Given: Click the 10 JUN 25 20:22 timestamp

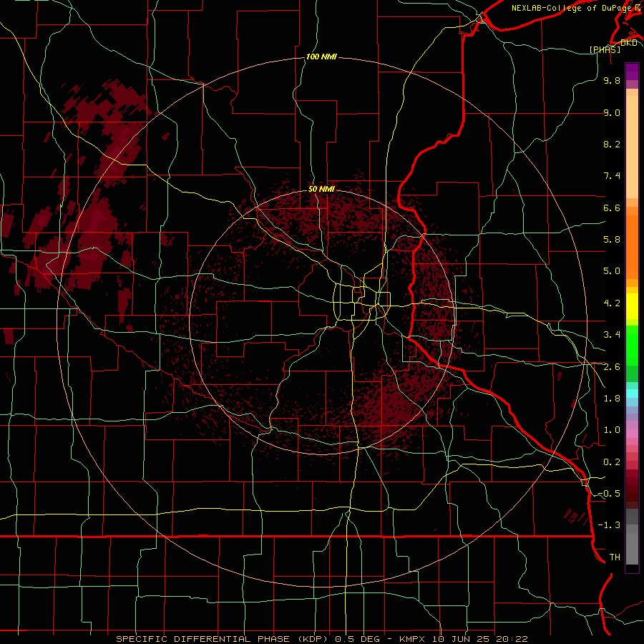Looking at the screenshot, I should coord(481,639).
